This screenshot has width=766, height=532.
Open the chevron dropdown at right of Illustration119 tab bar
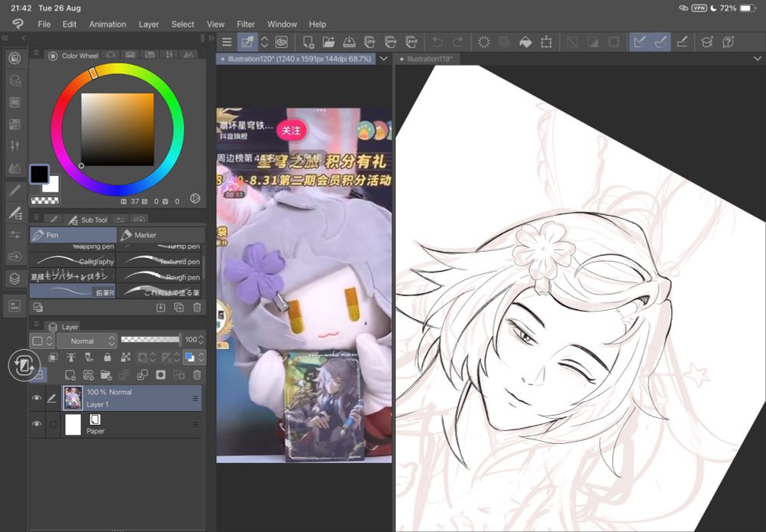coord(758,59)
